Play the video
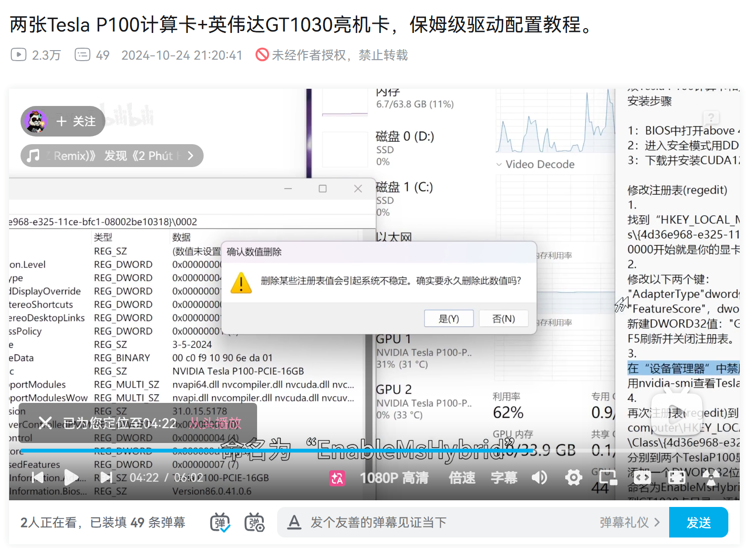This screenshot has height=548, width=756. pos(72,477)
